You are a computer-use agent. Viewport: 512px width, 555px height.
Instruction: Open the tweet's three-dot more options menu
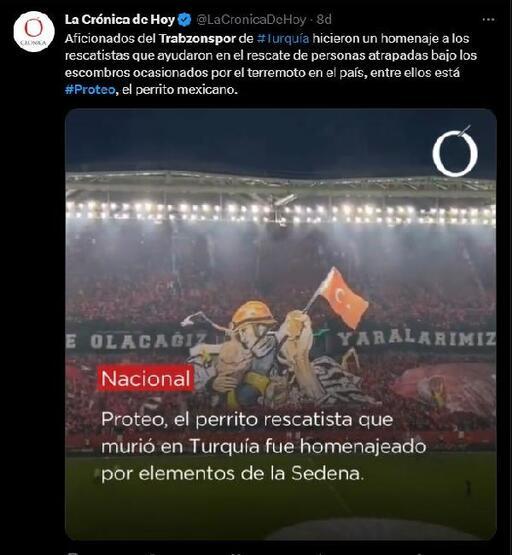(x=488, y=20)
